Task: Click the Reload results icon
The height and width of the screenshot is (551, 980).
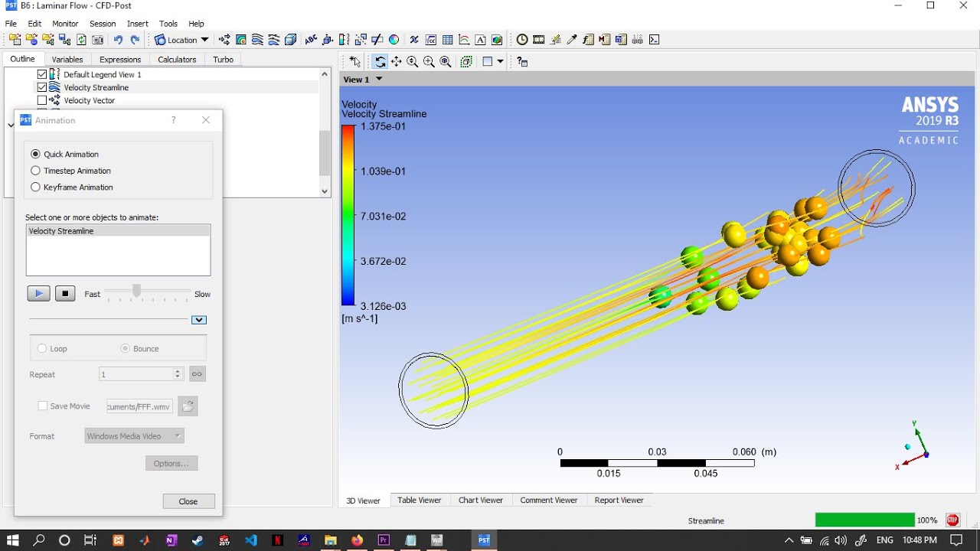Action: [x=81, y=40]
